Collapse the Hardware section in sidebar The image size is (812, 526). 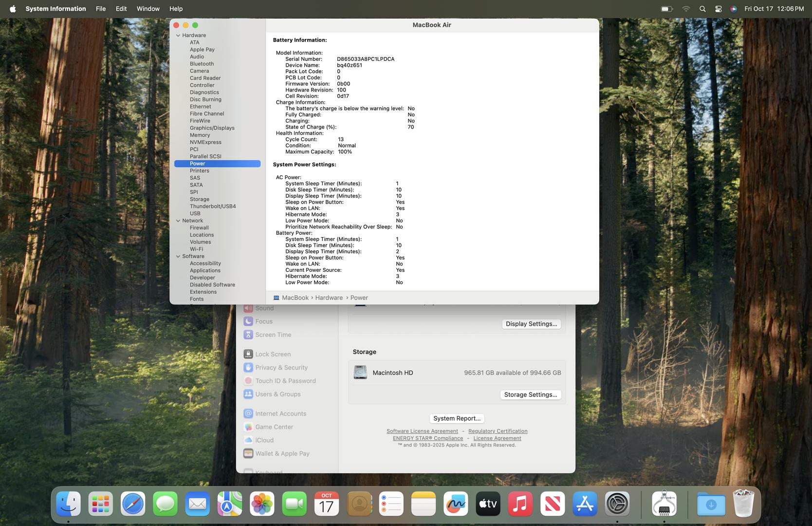click(x=178, y=36)
